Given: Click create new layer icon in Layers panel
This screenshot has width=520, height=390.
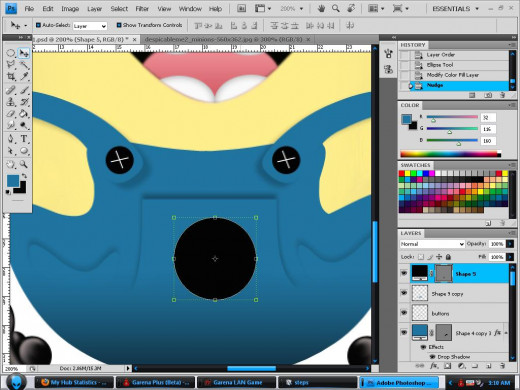Looking at the screenshot, I should (489, 366).
